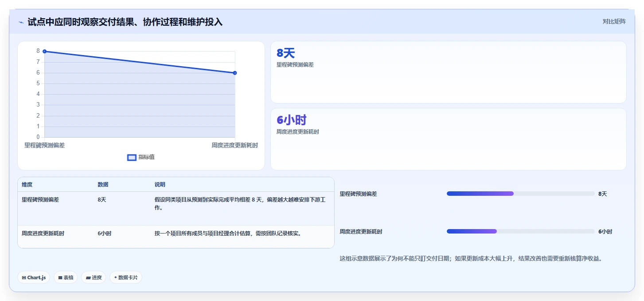
Task: Click the 指标值 legend label
Action: (146, 157)
